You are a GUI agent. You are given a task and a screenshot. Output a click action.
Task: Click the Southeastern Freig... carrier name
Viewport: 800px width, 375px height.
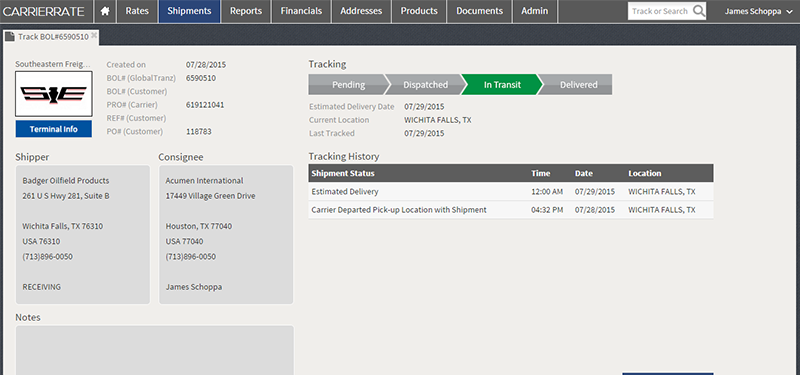53,64
